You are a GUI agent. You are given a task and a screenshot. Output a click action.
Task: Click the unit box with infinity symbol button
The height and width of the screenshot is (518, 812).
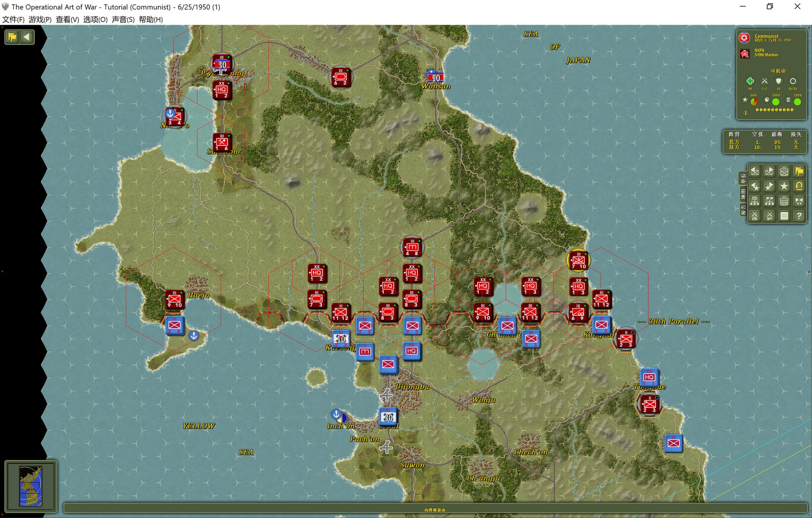click(784, 201)
